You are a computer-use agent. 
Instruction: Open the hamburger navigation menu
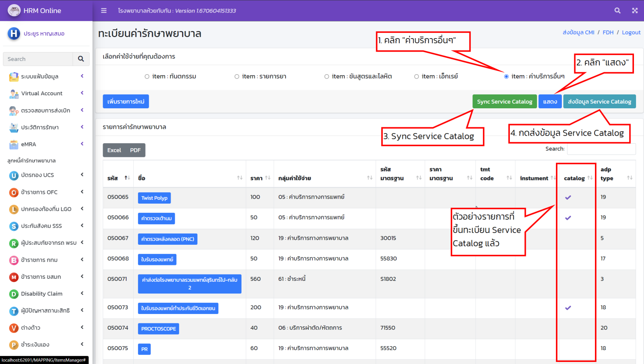pos(104,10)
